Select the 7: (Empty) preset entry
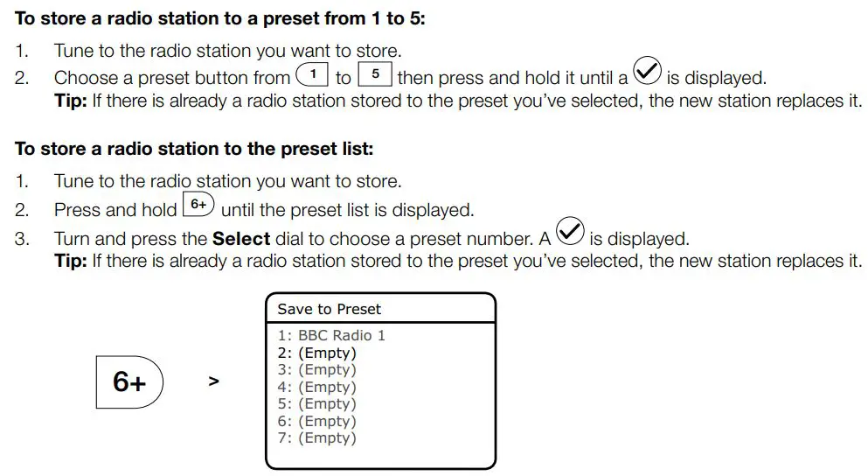868x476 pixels. (x=316, y=438)
